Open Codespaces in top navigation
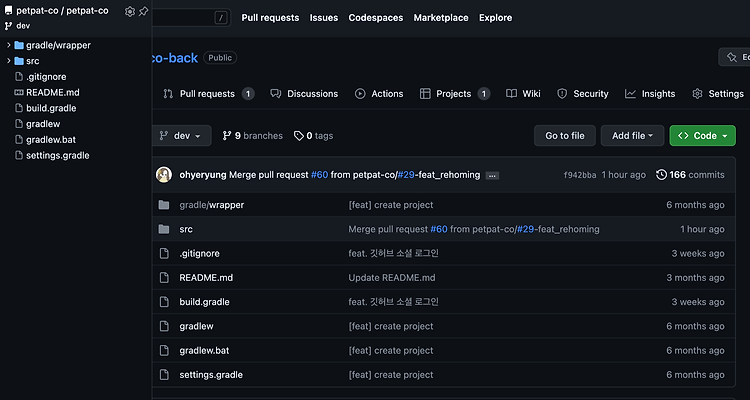This screenshot has width=750, height=400. (375, 18)
